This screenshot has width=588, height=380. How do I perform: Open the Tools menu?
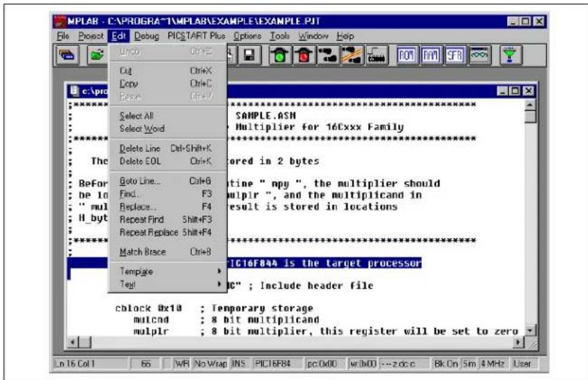pyautogui.click(x=280, y=36)
